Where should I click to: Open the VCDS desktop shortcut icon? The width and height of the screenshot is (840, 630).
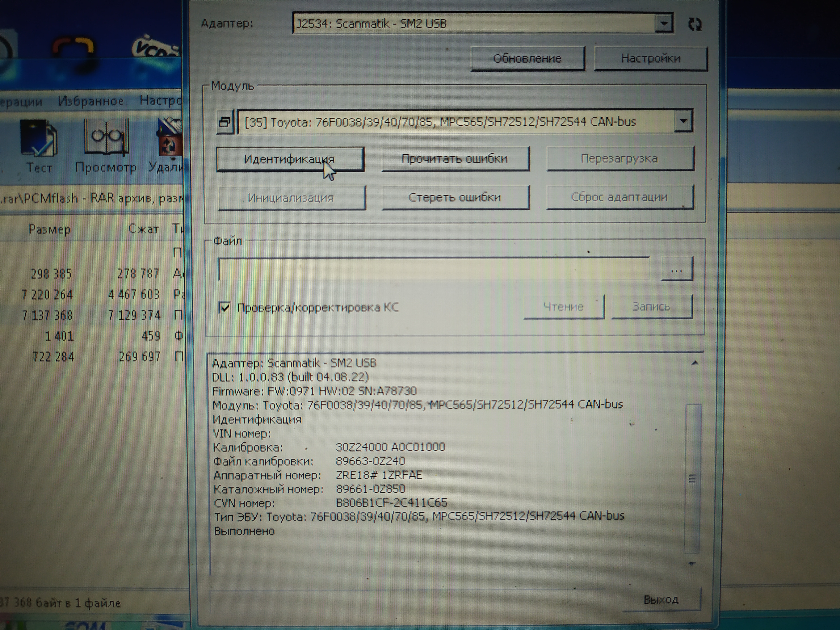pos(156,48)
